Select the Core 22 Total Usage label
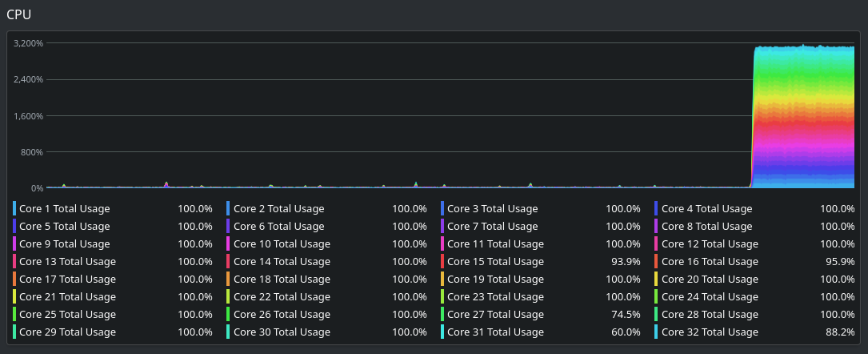This screenshot has height=354, width=868. tap(282, 297)
